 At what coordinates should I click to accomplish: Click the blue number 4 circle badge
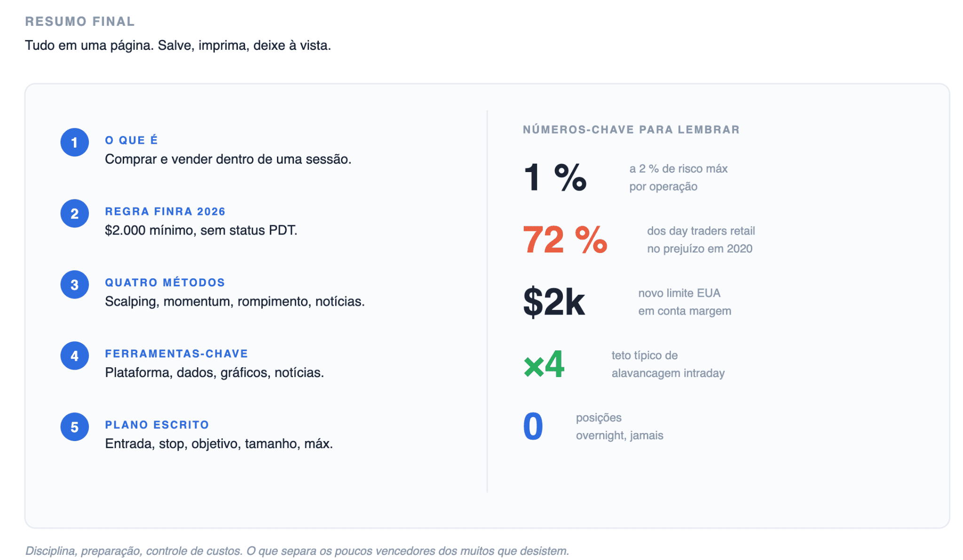[x=74, y=355]
